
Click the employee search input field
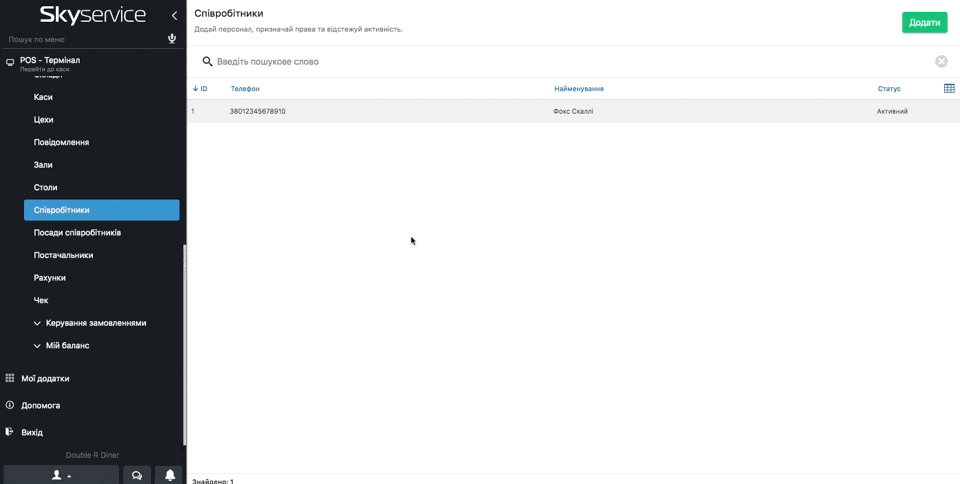[570, 61]
